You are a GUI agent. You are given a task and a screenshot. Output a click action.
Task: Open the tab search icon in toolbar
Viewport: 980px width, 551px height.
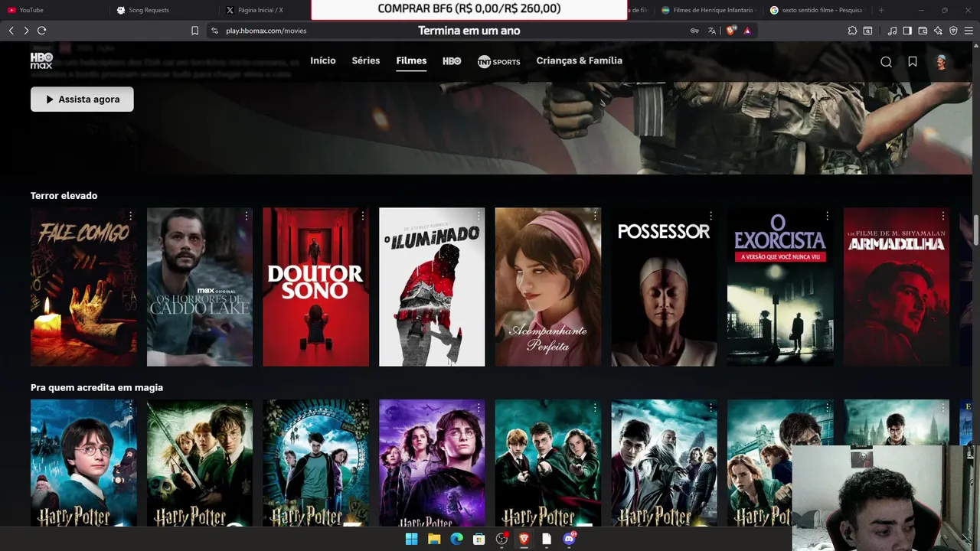coord(867,31)
